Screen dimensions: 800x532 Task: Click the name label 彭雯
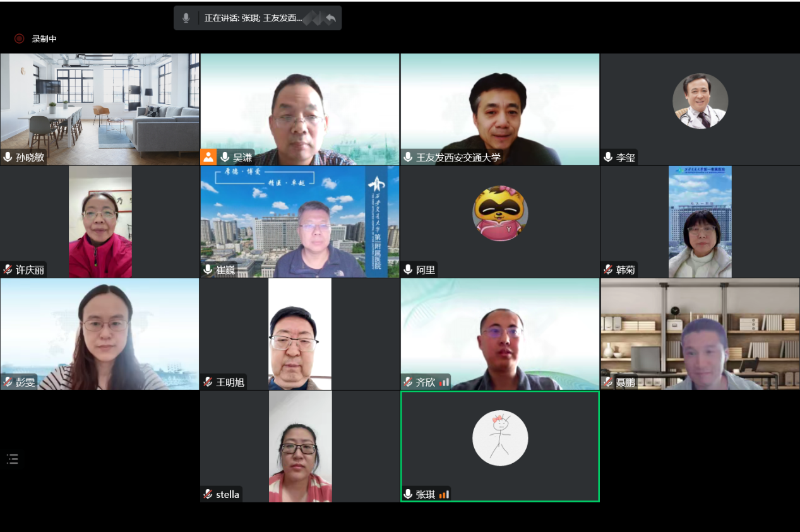coord(25,382)
